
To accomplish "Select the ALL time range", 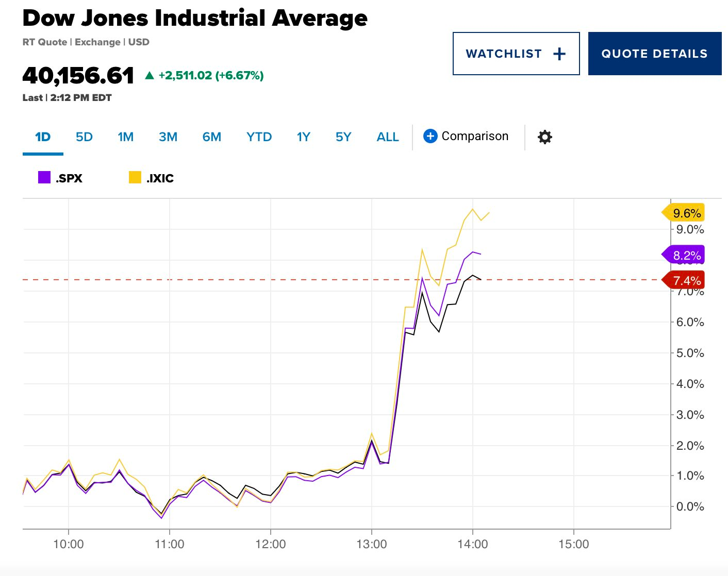I will point(388,137).
